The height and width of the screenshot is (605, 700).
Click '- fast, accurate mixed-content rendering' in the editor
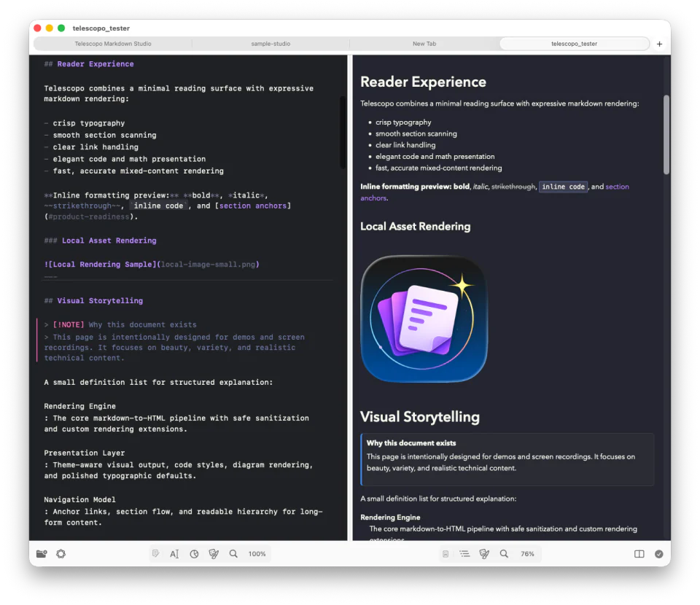click(134, 171)
